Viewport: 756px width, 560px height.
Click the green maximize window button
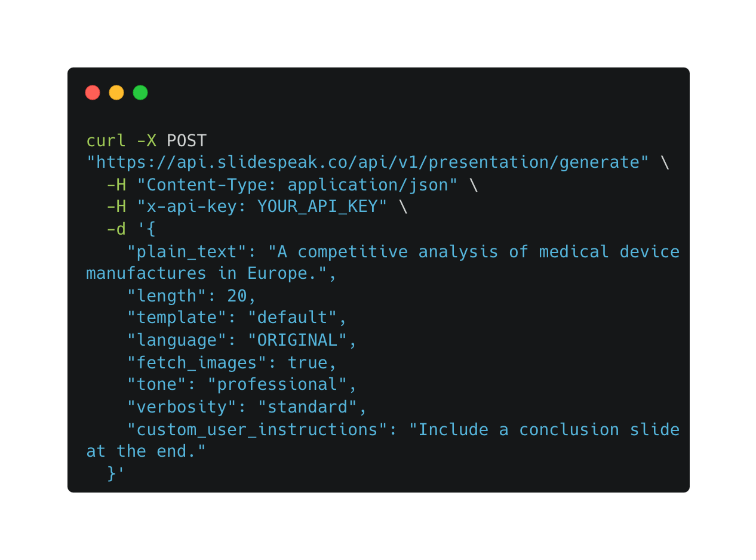[x=140, y=93]
